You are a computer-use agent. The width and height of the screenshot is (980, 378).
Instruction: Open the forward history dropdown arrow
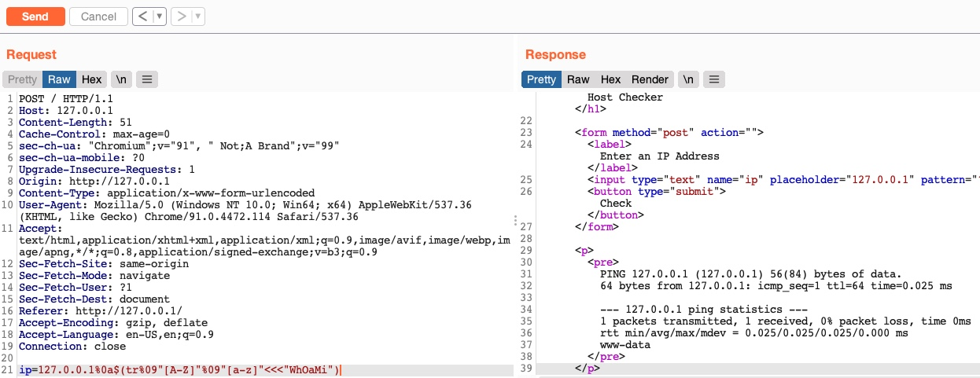click(197, 17)
